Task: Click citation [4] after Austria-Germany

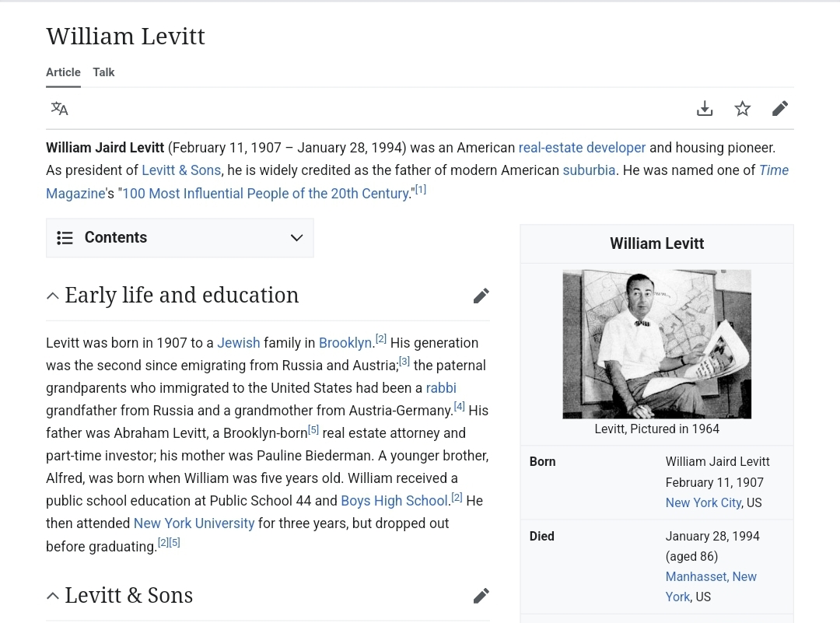Action: click(x=459, y=407)
